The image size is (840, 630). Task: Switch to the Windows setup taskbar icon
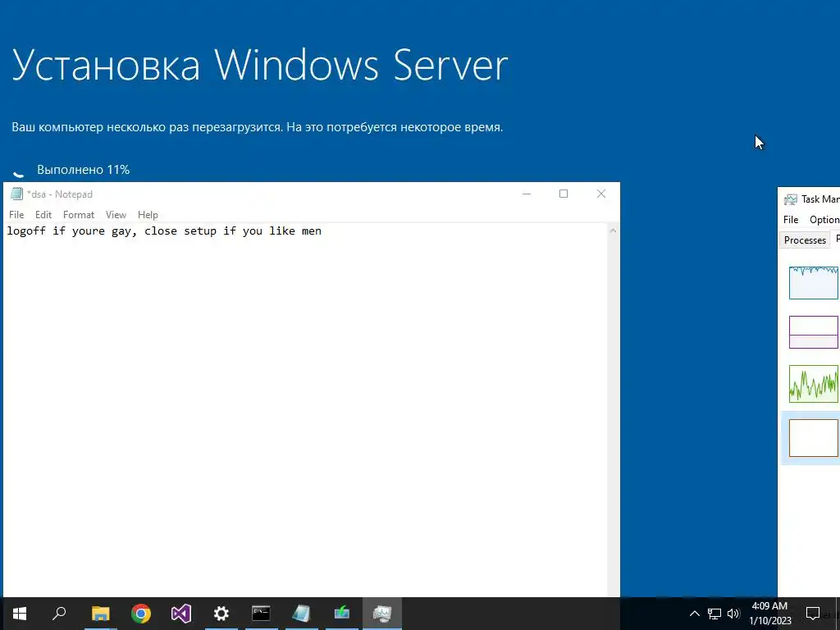[x=342, y=614]
